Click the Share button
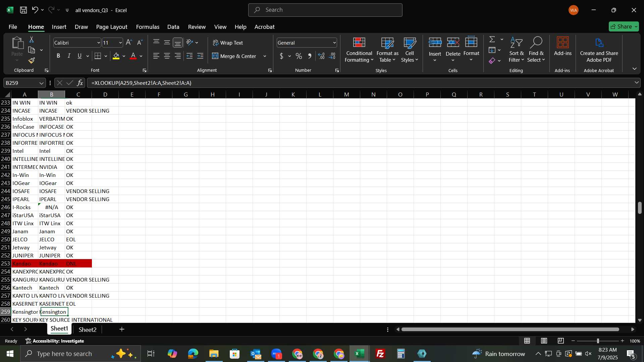The image size is (644, 362). [624, 26]
